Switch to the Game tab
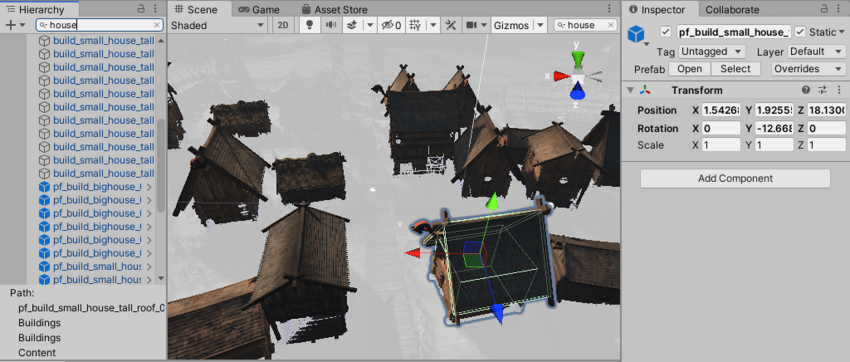Image resolution: width=850 pixels, height=362 pixels. (x=259, y=9)
